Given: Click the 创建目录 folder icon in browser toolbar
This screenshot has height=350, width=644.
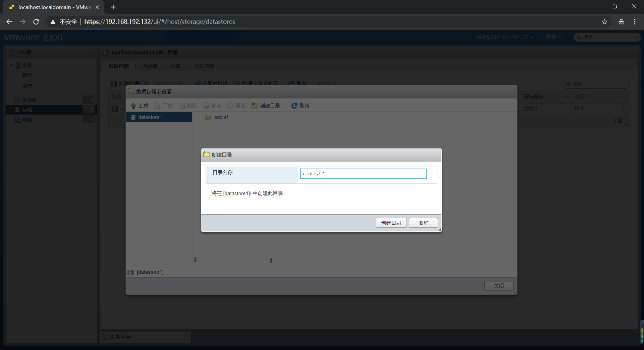Looking at the screenshot, I should [x=255, y=106].
